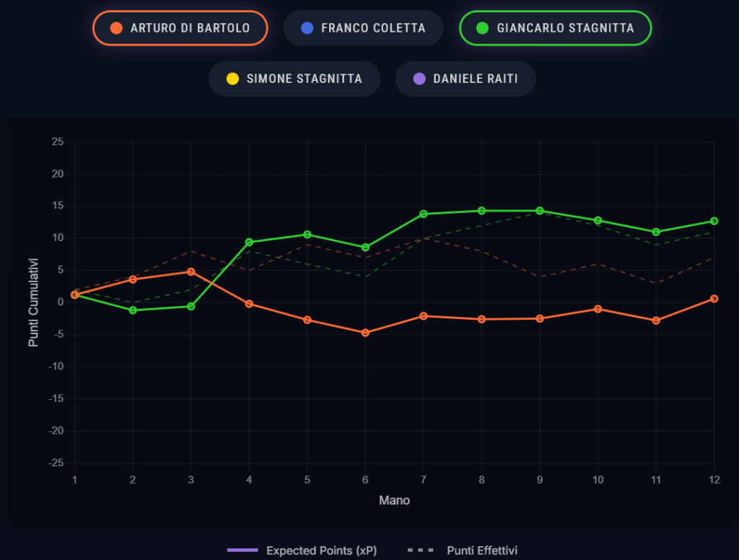Enable the Franco Coletta player line
Image resolution: width=739 pixels, height=560 pixels.
coord(363,28)
